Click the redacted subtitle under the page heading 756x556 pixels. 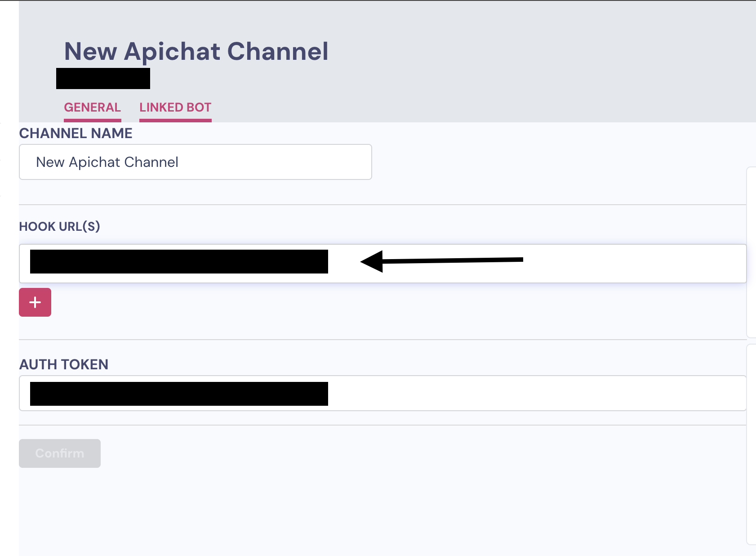(x=103, y=79)
